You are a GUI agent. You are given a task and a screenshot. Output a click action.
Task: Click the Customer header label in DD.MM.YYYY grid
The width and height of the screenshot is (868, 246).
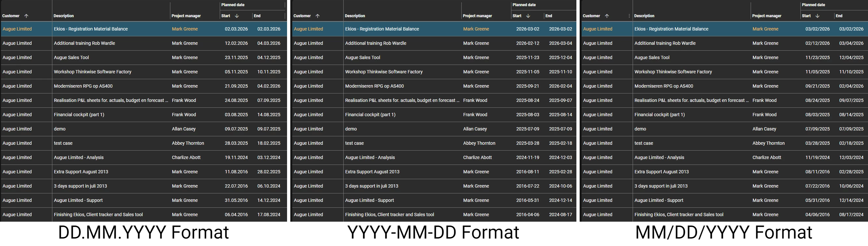11,16
